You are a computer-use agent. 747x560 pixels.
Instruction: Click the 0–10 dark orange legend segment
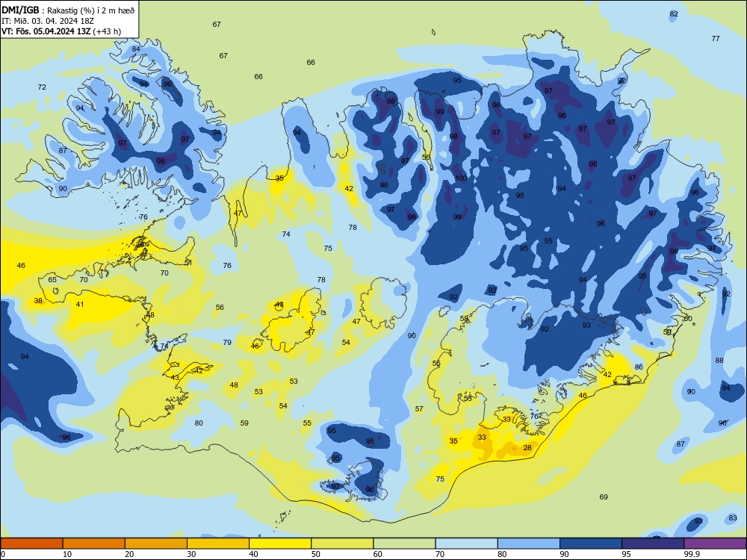coord(31,544)
